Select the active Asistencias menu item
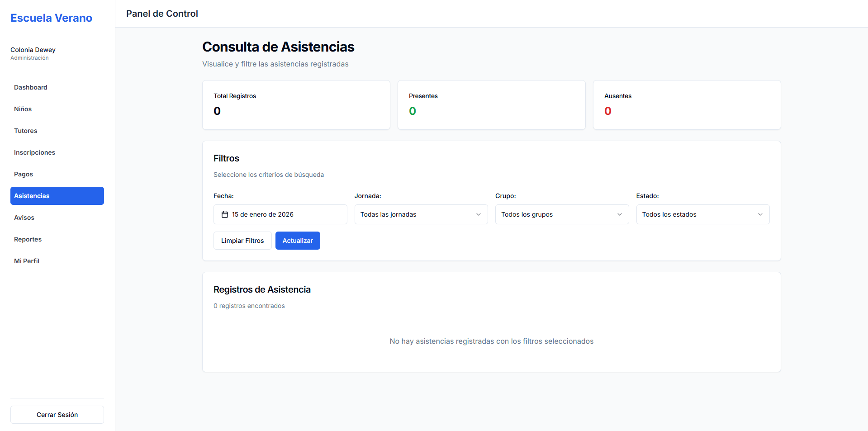 [x=57, y=196]
